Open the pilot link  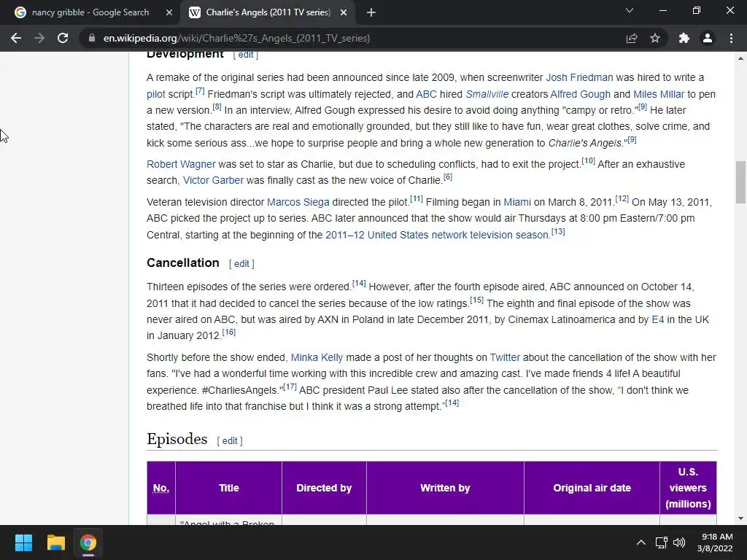pos(156,94)
